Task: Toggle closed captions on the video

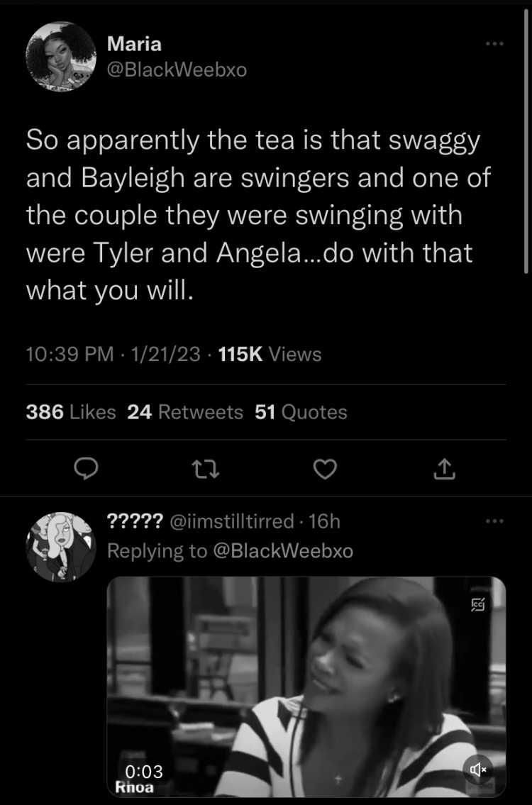Action: tap(479, 606)
